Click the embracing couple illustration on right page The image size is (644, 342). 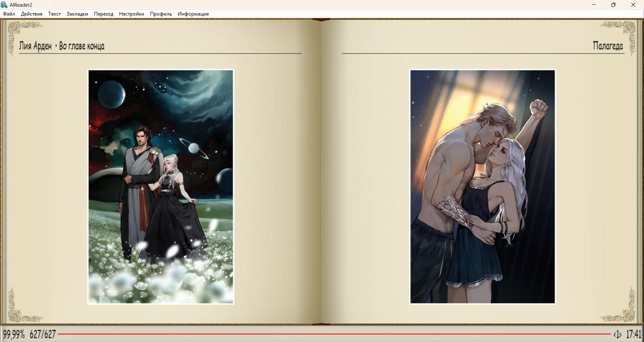pos(482,187)
